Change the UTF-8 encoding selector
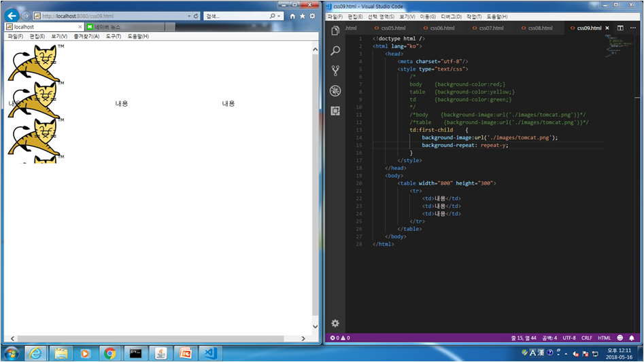Screen dimensions: 644x362 pos(569,338)
